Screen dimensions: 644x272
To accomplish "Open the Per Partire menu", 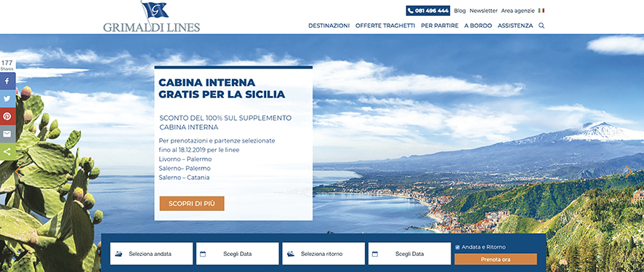I will tap(440, 25).
